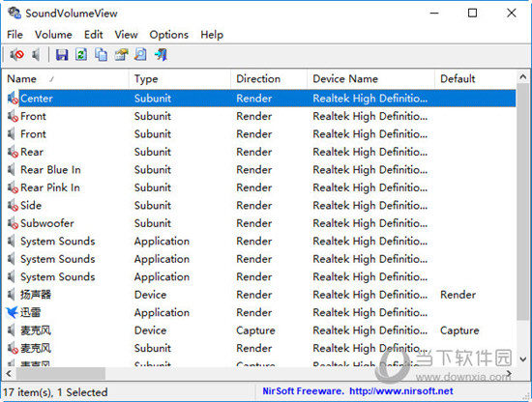Image resolution: width=532 pixels, height=402 pixels.
Task: Select the 迅雷 application row name
Action: pyautogui.click(x=31, y=312)
